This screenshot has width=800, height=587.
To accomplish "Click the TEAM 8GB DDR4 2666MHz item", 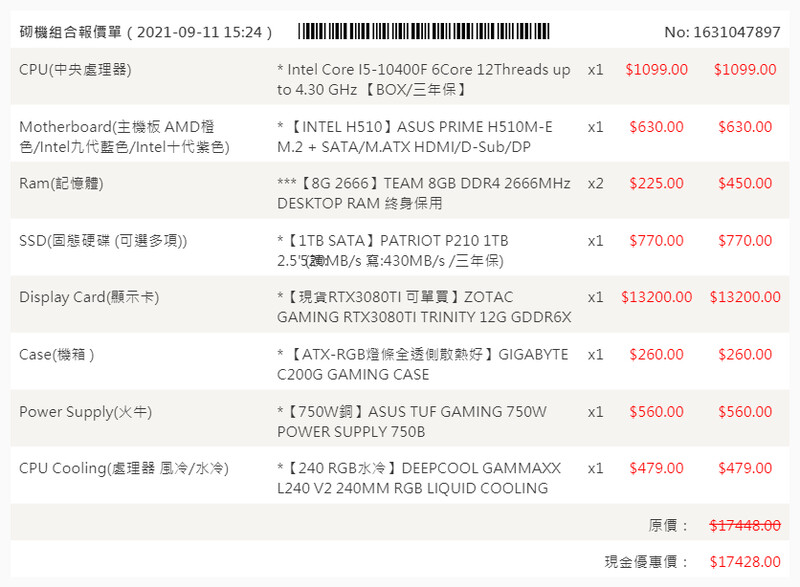I will click(423, 194).
